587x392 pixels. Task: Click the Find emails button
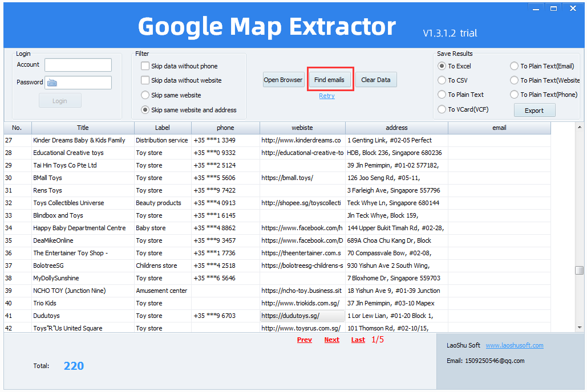[329, 80]
